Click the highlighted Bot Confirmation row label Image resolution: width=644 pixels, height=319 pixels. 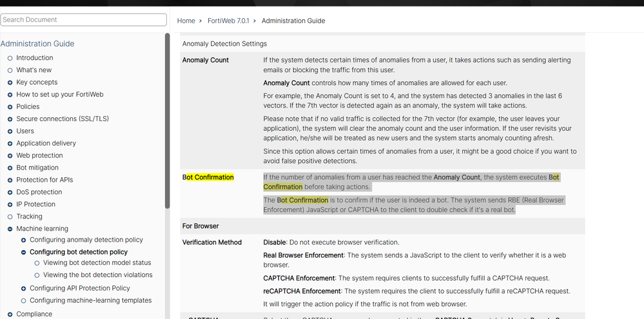click(x=208, y=177)
